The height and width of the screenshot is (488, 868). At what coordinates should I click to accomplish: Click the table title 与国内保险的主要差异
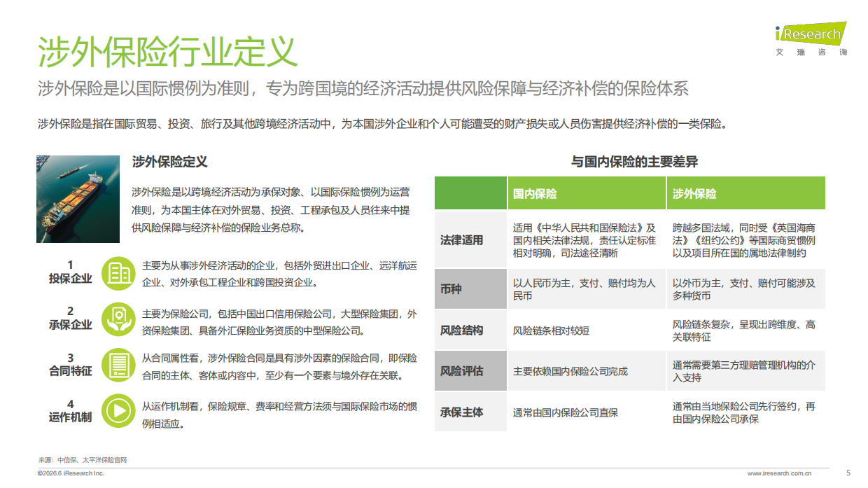pos(634,162)
